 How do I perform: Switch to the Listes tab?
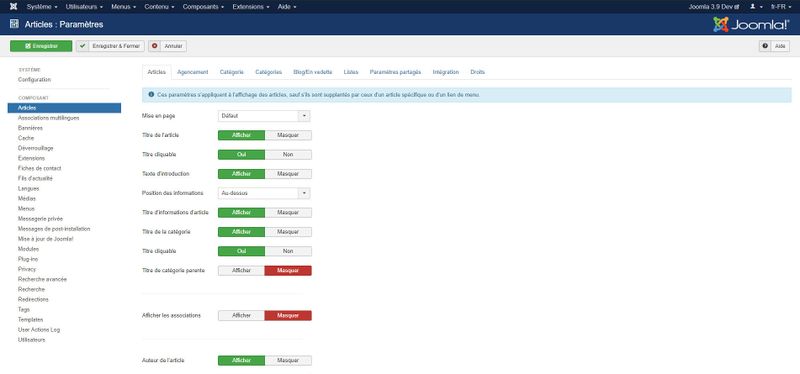351,72
